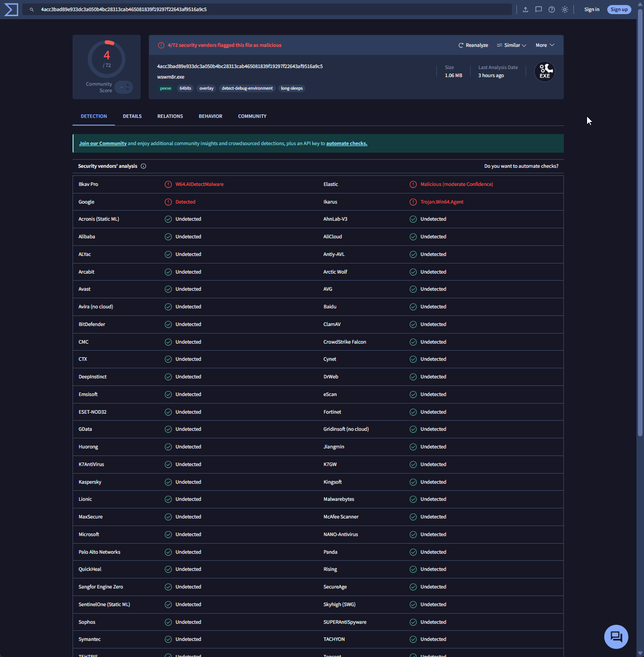Toggle the Community Score vote control

(x=124, y=87)
